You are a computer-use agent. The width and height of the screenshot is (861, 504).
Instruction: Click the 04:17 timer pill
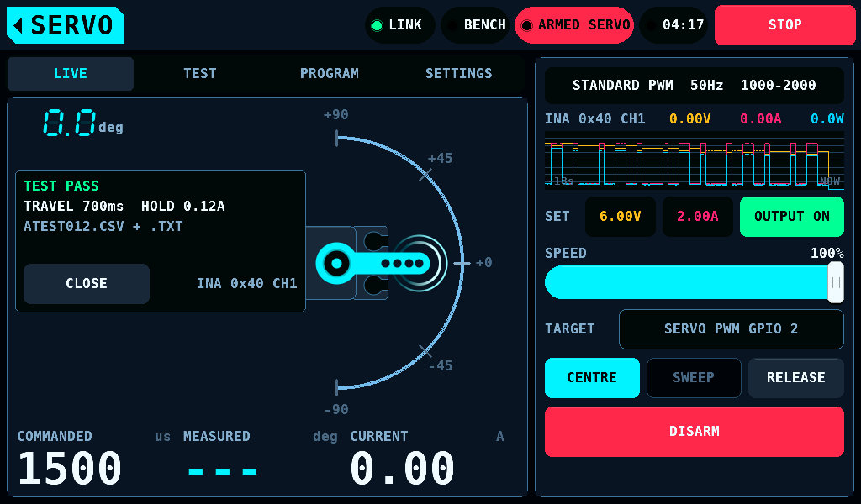[x=673, y=25]
